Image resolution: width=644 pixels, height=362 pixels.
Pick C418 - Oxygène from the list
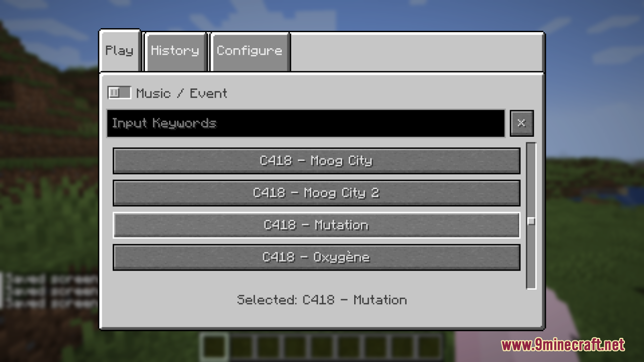point(316,257)
